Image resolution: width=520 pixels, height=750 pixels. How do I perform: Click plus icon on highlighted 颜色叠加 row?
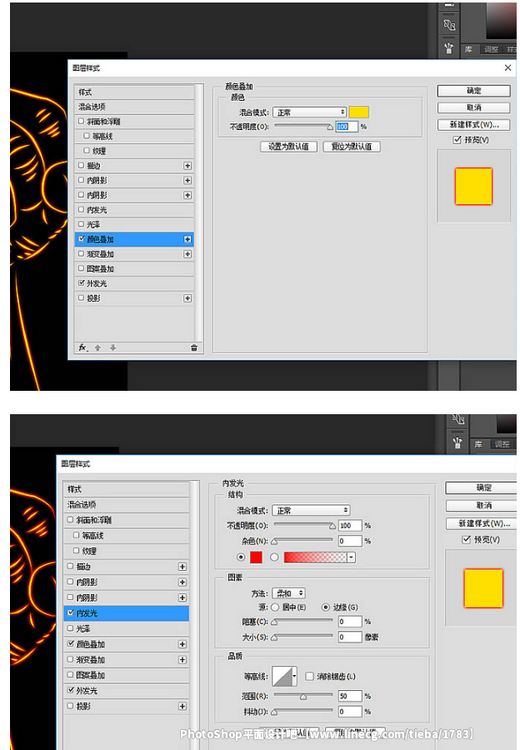tap(188, 239)
